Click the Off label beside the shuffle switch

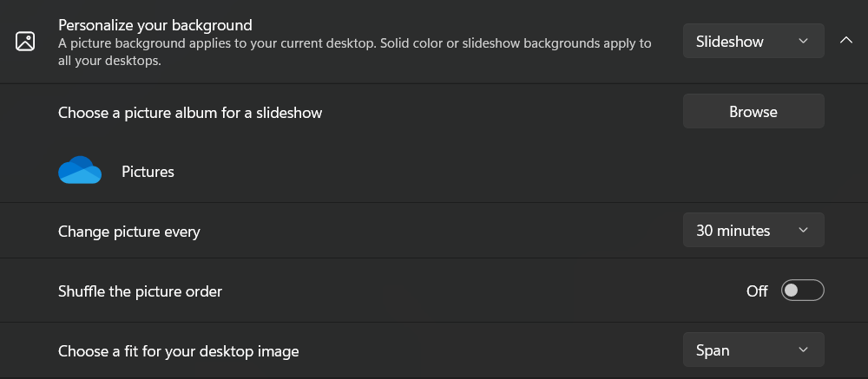pos(757,291)
